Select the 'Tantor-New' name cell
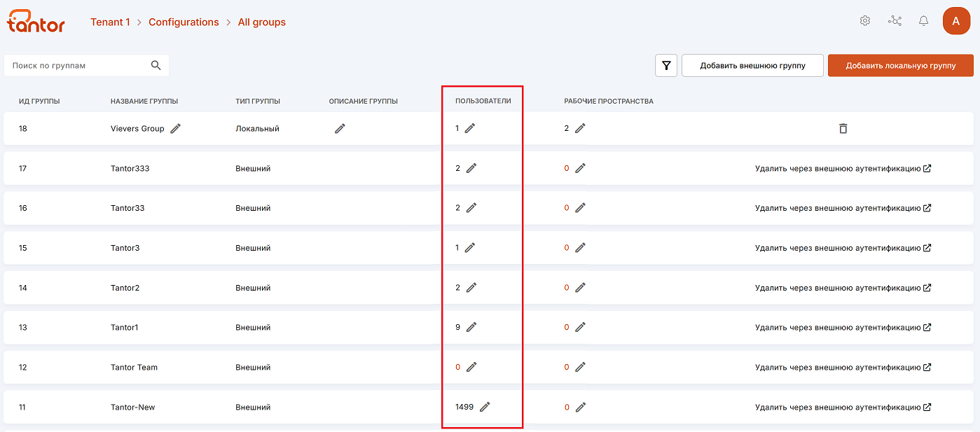Image resolution: width=980 pixels, height=432 pixels. tap(132, 407)
